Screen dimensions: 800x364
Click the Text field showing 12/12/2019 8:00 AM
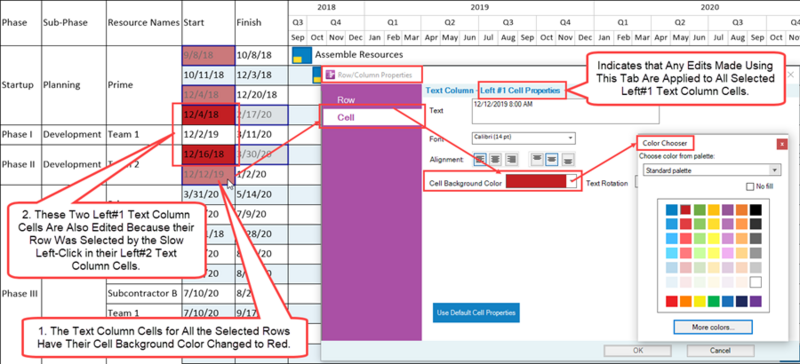(565, 111)
